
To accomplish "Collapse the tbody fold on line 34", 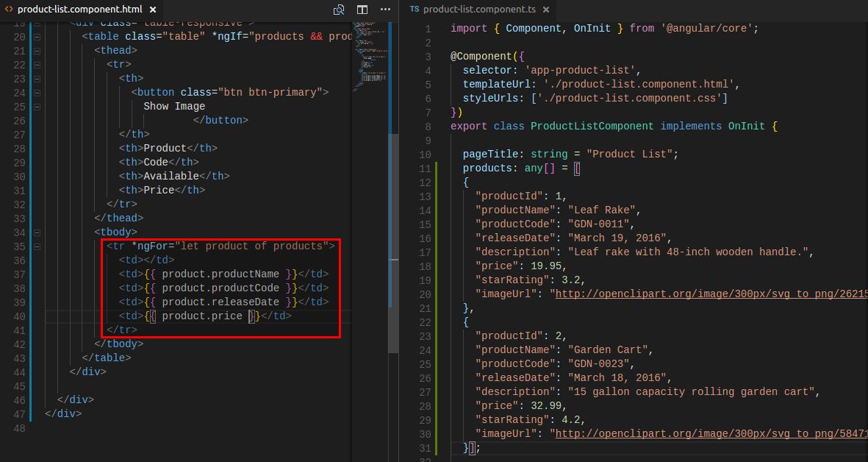I will pos(37,232).
